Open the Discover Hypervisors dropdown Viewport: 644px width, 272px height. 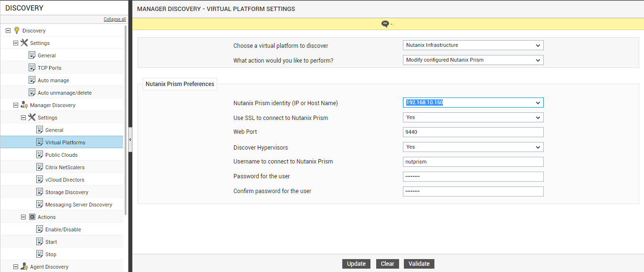click(x=473, y=147)
